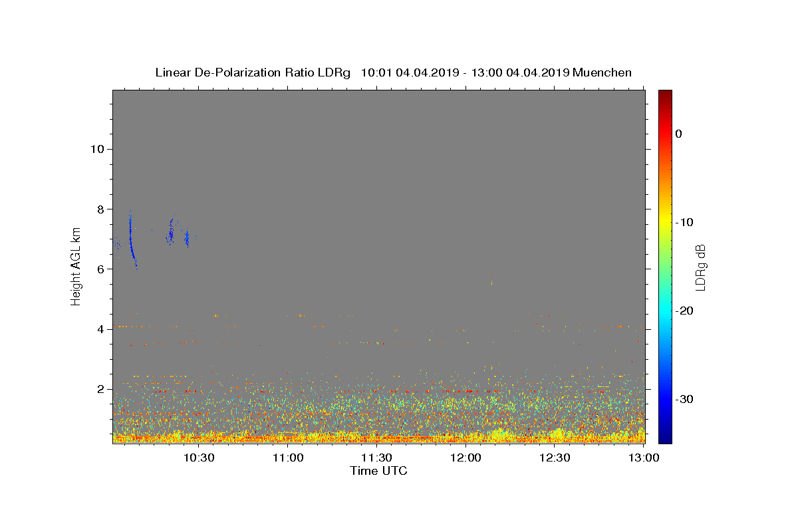Viewport: 798px width, 532px height.
Task: Click the 12:30 time tick label
Action: coord(555,458)
